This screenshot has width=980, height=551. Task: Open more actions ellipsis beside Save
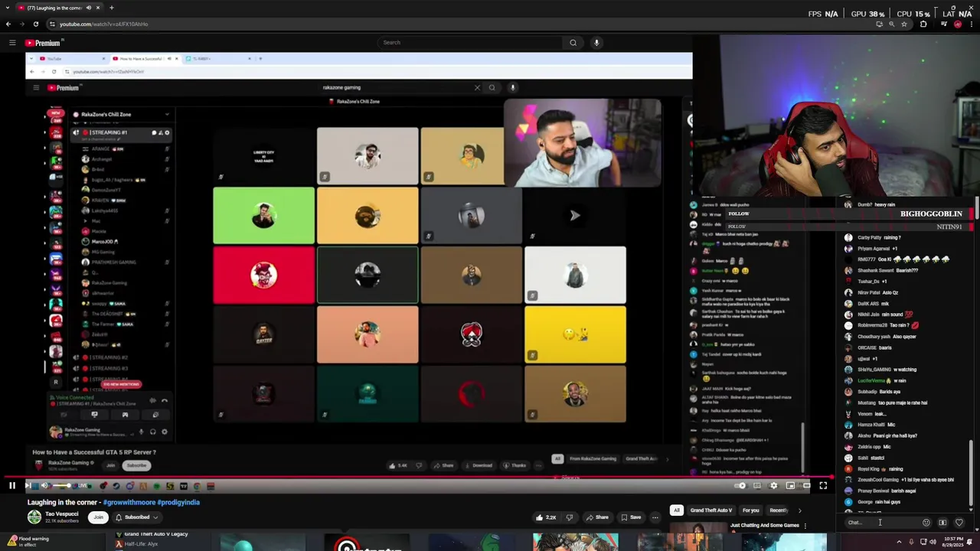pos(655,517)
